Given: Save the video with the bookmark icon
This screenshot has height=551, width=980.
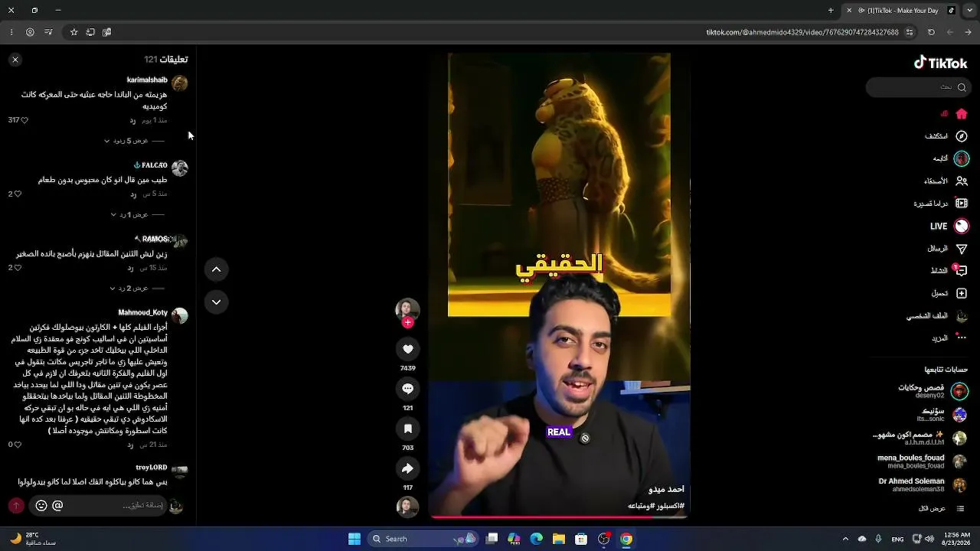Looking at the screenshot, I should click(407, 429).
